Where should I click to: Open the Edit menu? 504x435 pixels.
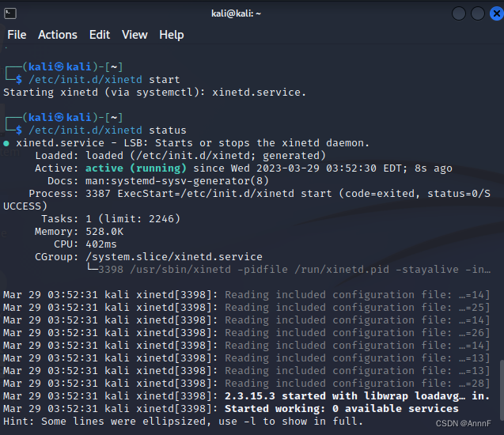100,35
